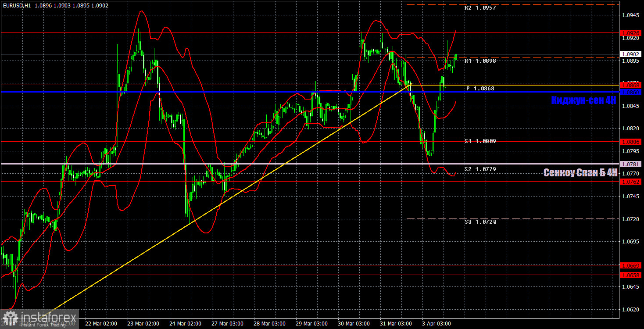Select the R2 1.0957 pivot label

point(480,8)
